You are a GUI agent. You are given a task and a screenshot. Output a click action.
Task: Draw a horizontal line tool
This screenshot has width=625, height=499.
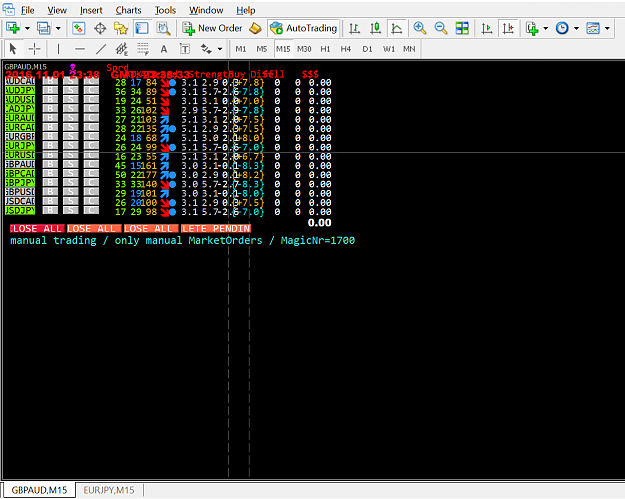[x=80, y=49]
